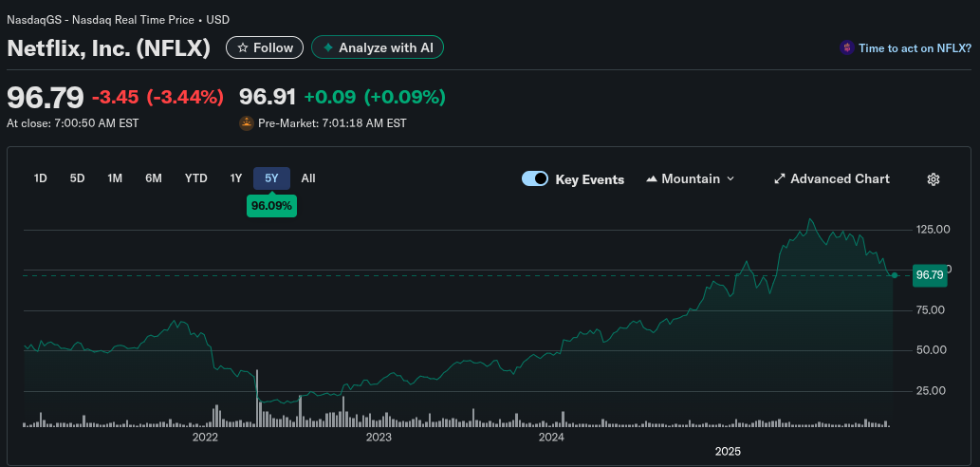Click the purple icon beside 'Time to act on NFLX?'
Viewport: 980px width, 467px height.
[x=847, y=47]
